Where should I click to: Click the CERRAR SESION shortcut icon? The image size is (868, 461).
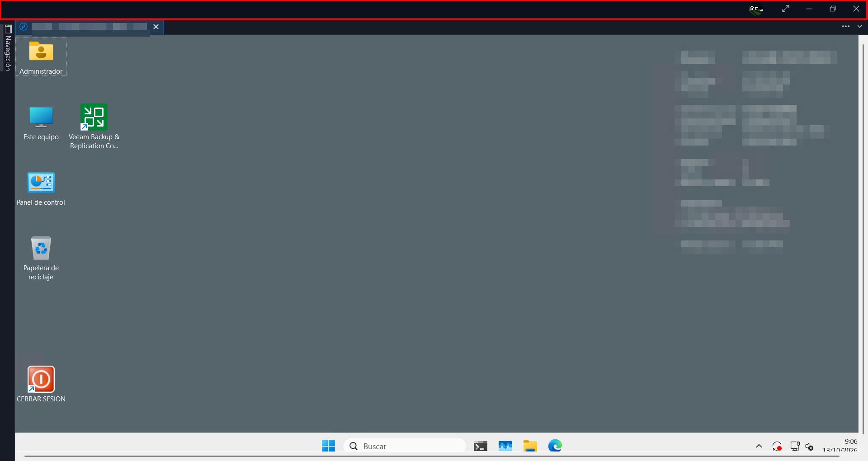click(41, 379)
